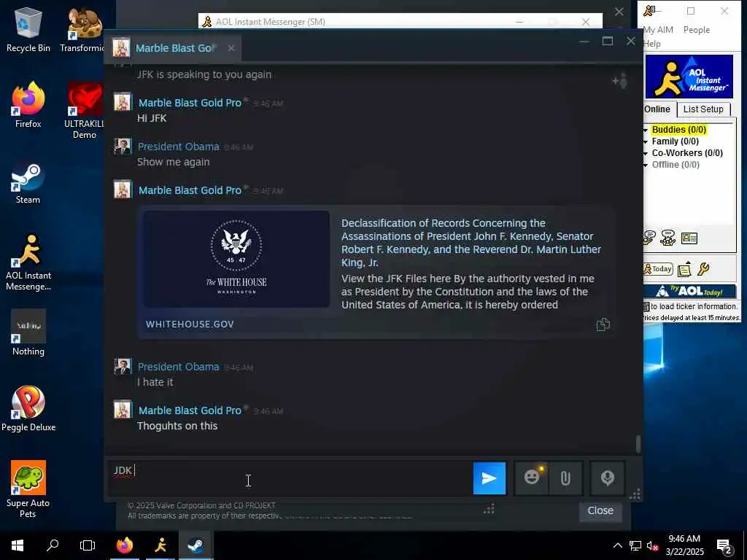Screen dimensions: 747x560
Task: Invite a friend with the add-person icon
Action: 620,81
